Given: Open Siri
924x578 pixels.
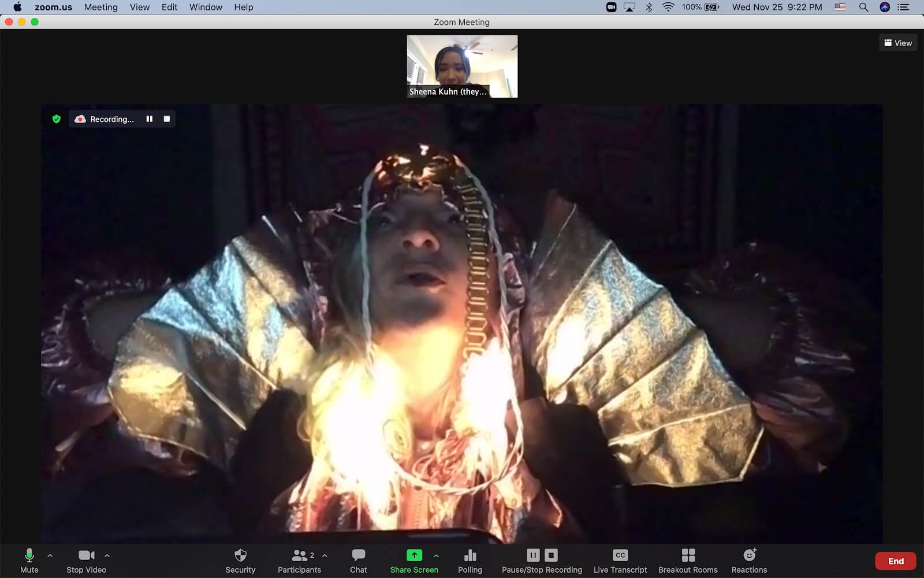Looking at the screenshot, I should coord(885,7).
